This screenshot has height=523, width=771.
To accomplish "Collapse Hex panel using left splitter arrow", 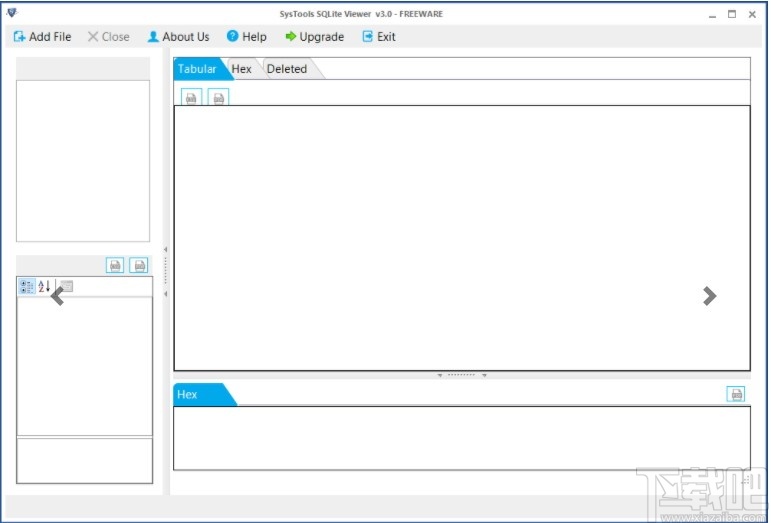I will click(x=440, y=375).
